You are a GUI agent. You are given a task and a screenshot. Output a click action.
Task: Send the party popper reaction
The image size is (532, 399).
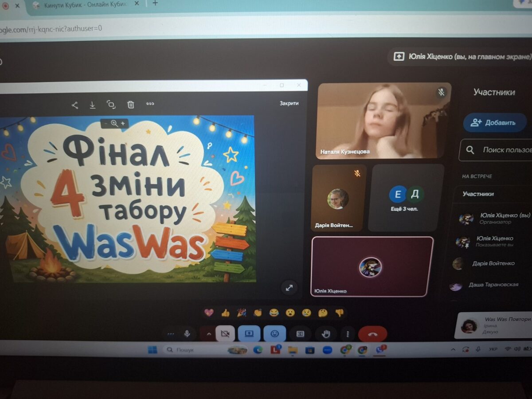pos(242,313)
